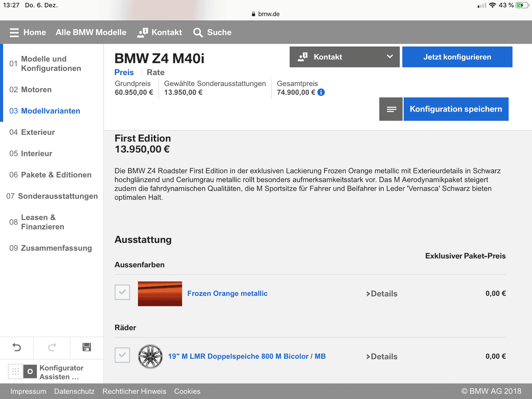532x399 pixels.
Task: Click the Kontakt dropdown chevron arrow
Action: [390, 57]
